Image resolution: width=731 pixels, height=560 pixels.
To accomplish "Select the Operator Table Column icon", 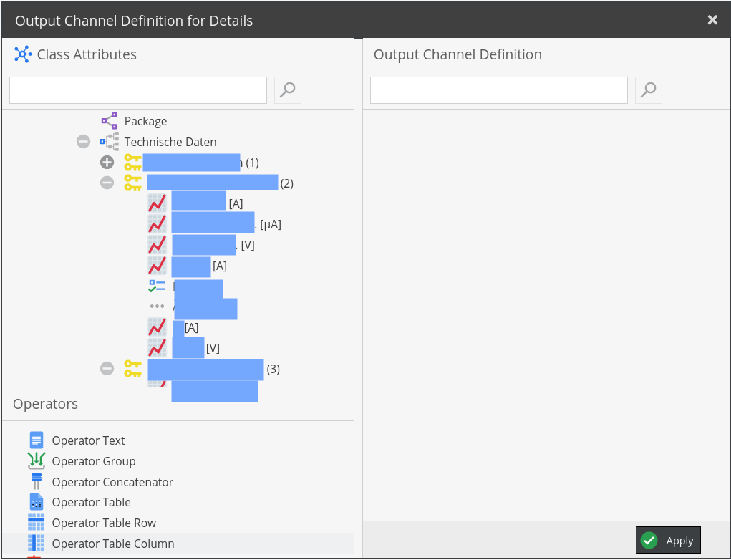I will (37, 544).
